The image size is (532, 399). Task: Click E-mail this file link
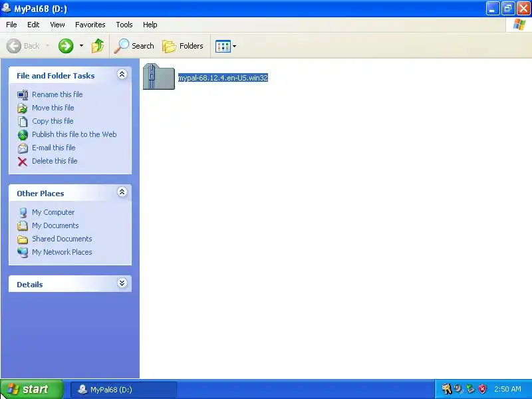click(54, 148)
